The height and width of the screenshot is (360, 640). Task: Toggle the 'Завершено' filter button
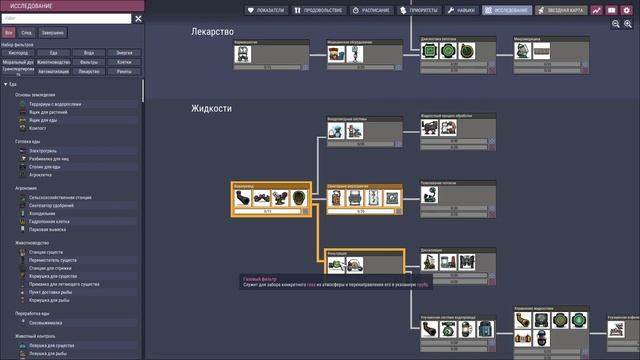tap(53, 33)
